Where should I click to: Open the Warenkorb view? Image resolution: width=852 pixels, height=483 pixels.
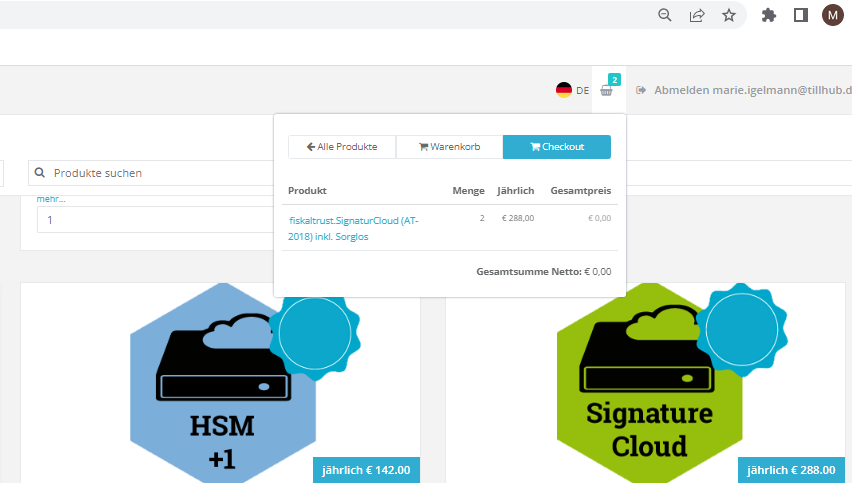(x=449, y=147)
